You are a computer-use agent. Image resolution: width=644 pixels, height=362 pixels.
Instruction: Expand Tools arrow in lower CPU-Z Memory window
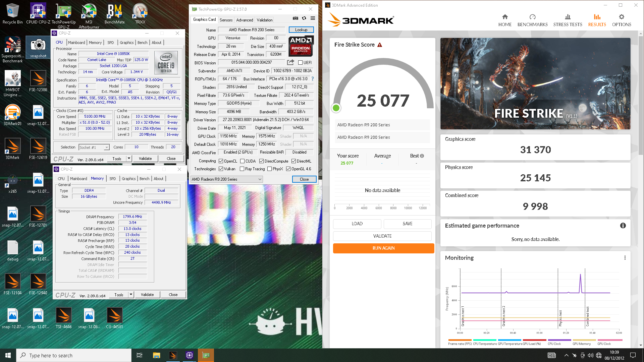pyautogui.click(x=131, y=295)
